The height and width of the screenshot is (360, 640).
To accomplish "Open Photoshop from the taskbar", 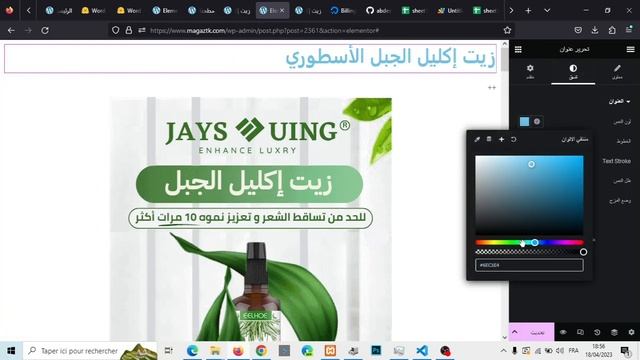I will [376, 351].
